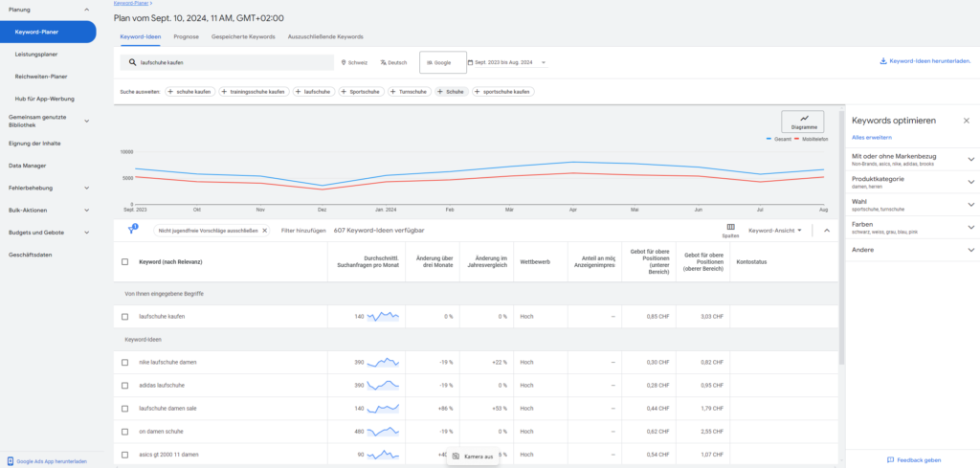Open Reichweiten-Planer in the sidebar
The width and height of the screenshot is (980, 468).
[41, 77]
